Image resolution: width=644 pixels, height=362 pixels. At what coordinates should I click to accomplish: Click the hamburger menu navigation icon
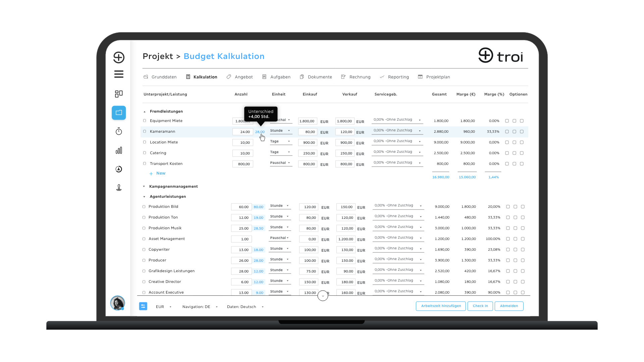(118, 74)
